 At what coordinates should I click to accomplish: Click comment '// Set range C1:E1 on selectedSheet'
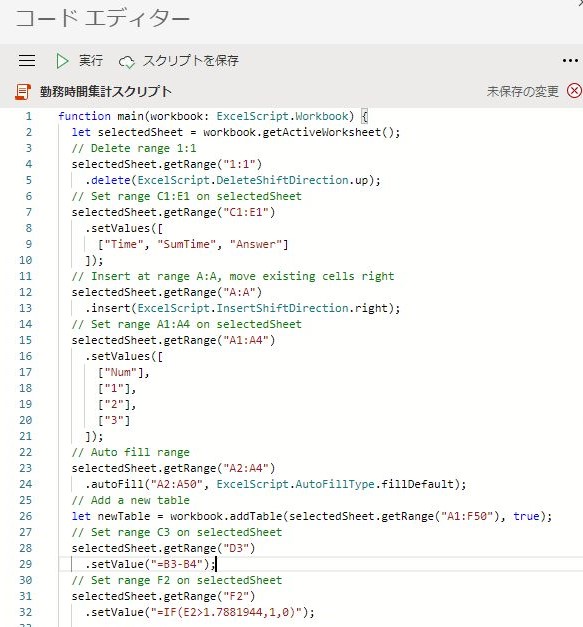coord(187,196)
